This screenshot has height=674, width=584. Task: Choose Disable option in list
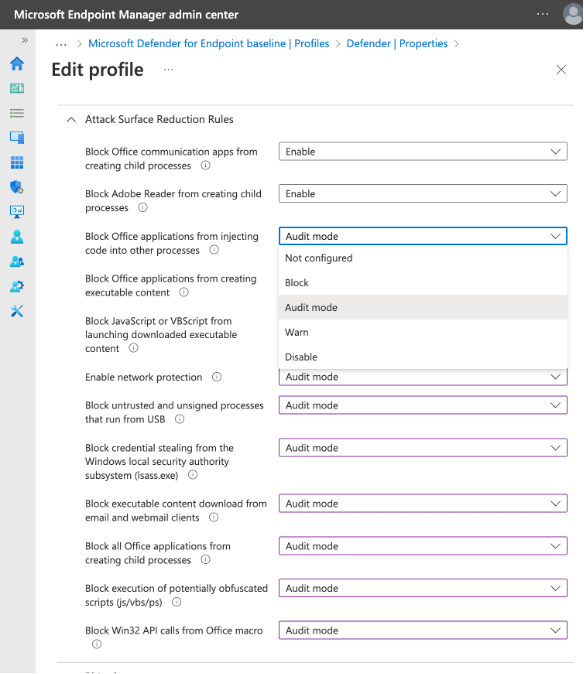[423, 357]
